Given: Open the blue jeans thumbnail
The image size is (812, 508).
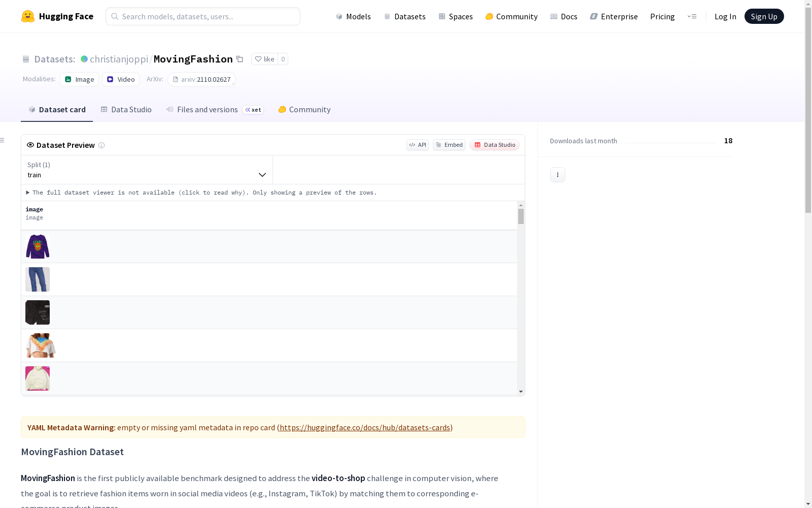Looking at the screenshot, I should 38,279.
